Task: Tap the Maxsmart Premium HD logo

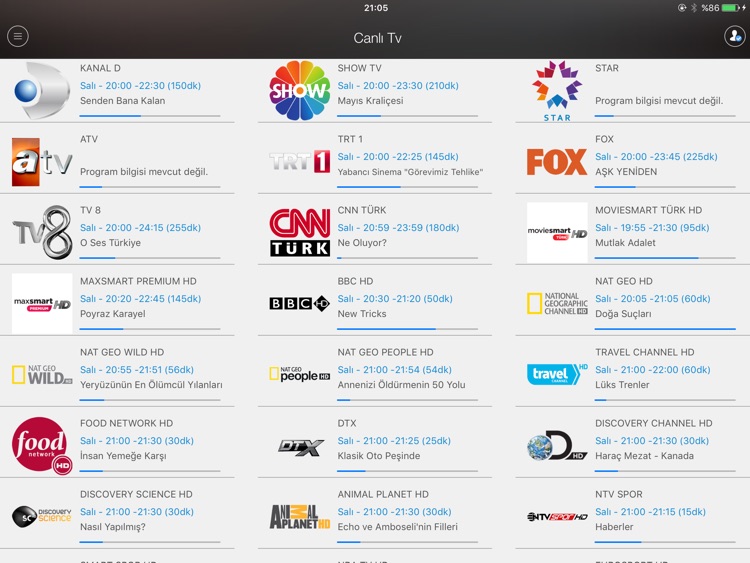Action: tap(42, 304)
